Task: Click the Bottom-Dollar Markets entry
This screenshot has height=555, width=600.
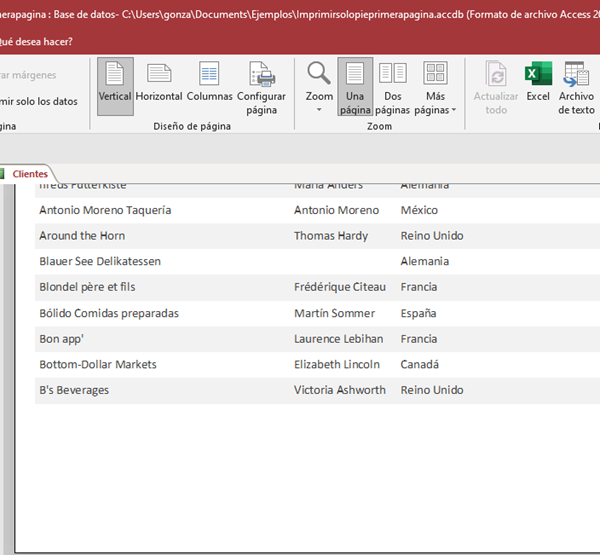Action: pyautogui.click(x=98, y=364)
